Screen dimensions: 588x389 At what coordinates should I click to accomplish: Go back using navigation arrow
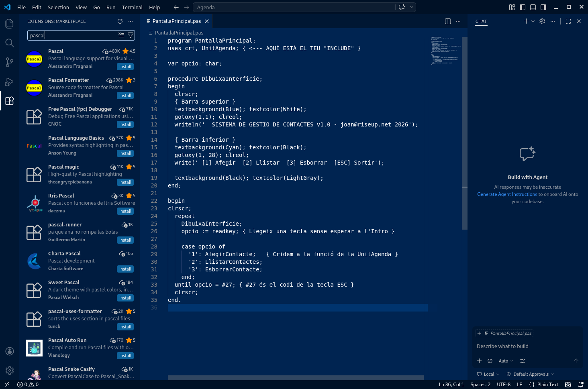[176, 7]
